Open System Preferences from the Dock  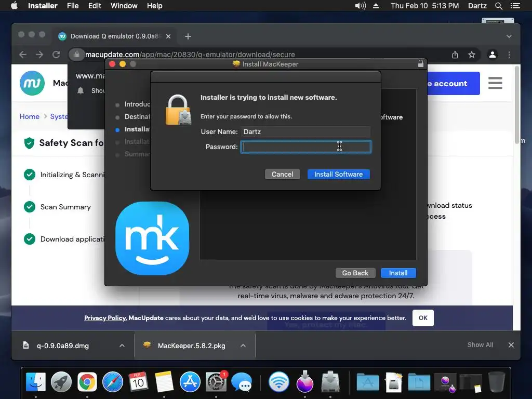[216, 382]
